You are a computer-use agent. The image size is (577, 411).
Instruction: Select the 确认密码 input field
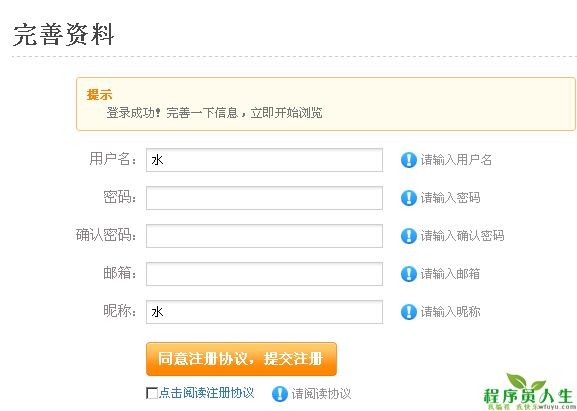pos(264,236)
